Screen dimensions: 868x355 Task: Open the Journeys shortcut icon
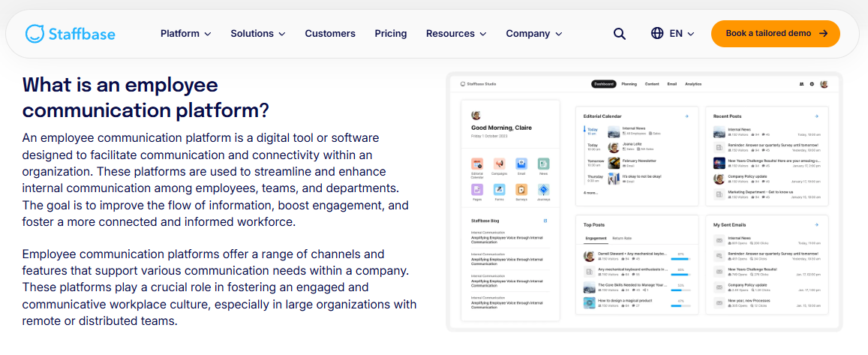(544, 190)
